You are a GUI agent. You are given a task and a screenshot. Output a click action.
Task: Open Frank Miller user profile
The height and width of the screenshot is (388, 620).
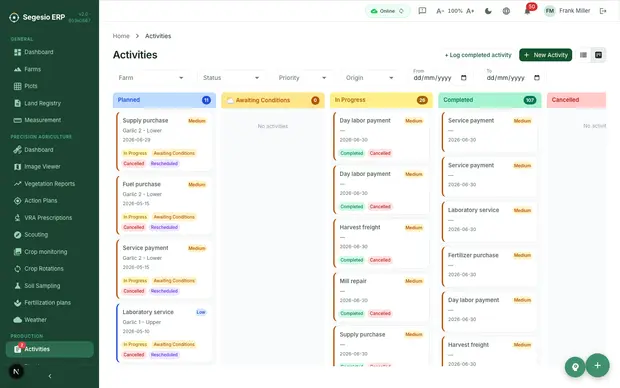(x=567, y=11)
